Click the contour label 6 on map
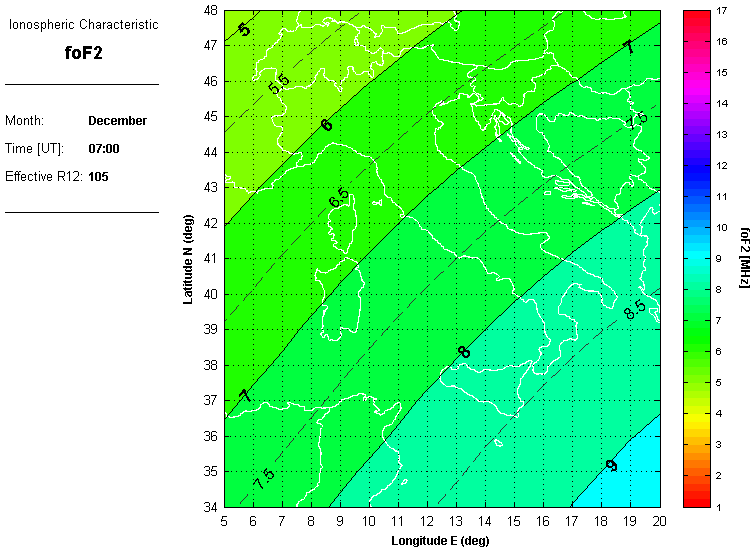 326,125
